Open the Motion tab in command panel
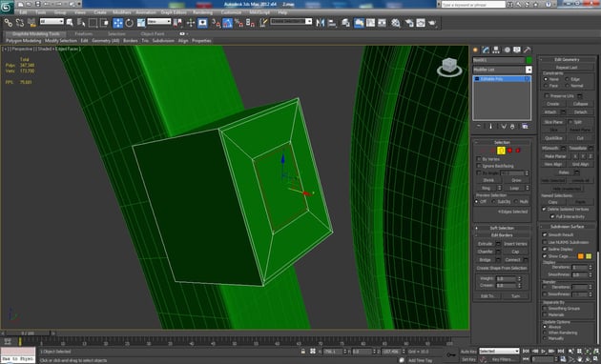601x364 pixels. 507,50
